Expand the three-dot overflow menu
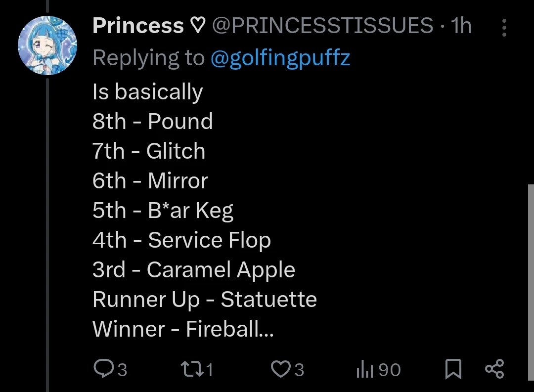The height and width of the screenshot is (392, 534). click(504, 28)
